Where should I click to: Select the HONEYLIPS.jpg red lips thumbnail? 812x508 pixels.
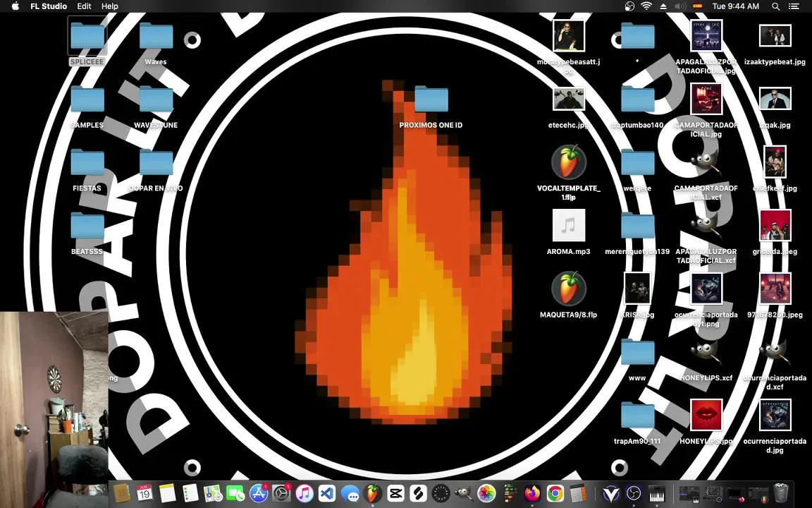tap(706, 415)
